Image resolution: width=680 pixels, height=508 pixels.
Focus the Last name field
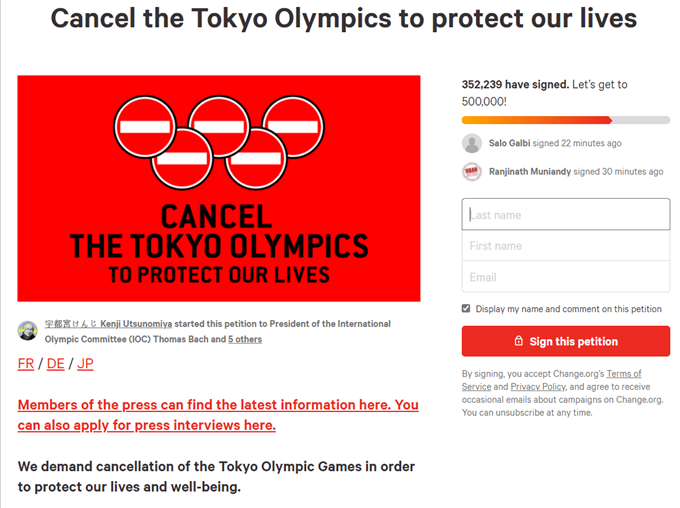point(566,215)
